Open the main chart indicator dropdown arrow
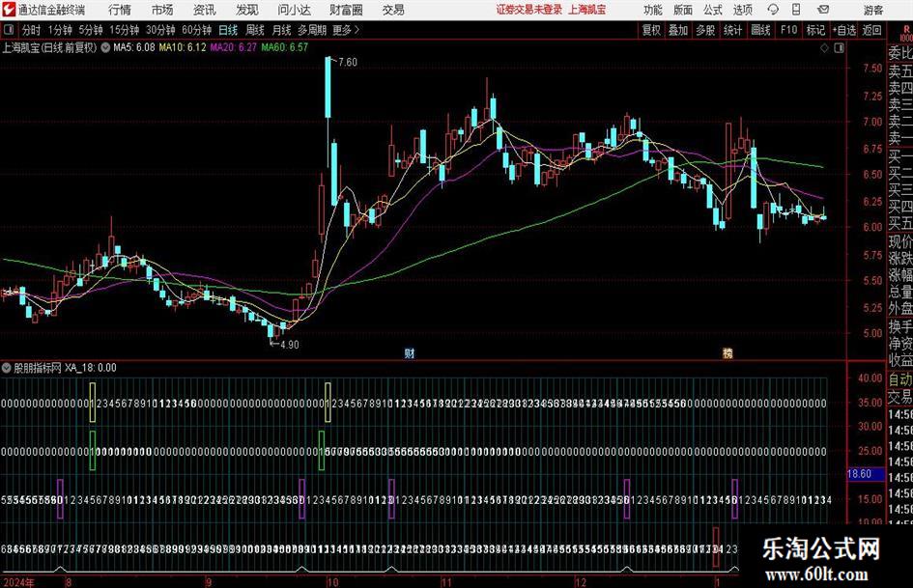This screenshot has height=588, width=913. (x=105, y=47)
